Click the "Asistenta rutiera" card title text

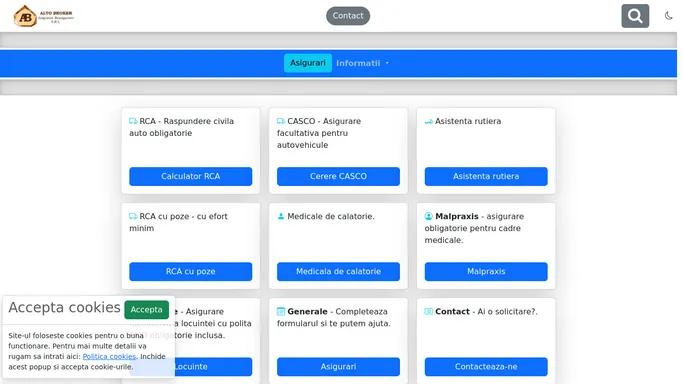pyautogui.click(x=468, y=121)
